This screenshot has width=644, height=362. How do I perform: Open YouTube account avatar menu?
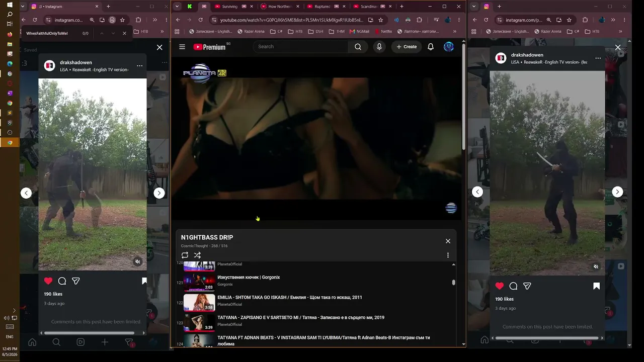(x=449, y=47)
